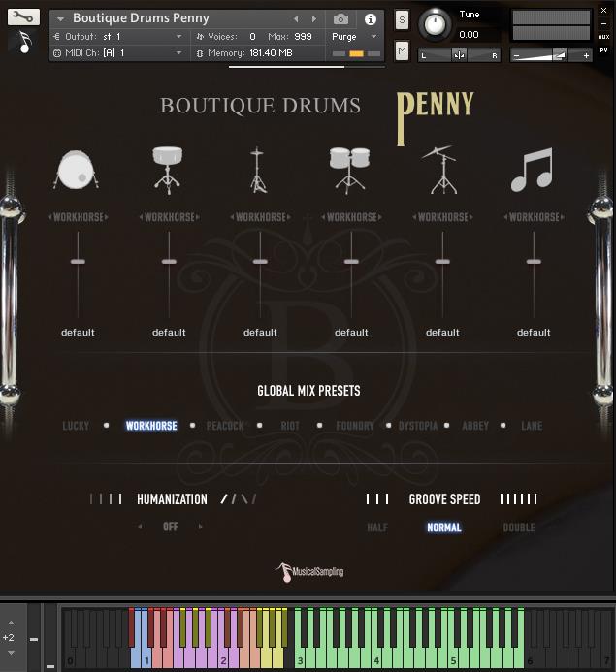Viewport: 616px width, 672px height.
Task: Open the info icon in header
Action: (x=371, y=19)
